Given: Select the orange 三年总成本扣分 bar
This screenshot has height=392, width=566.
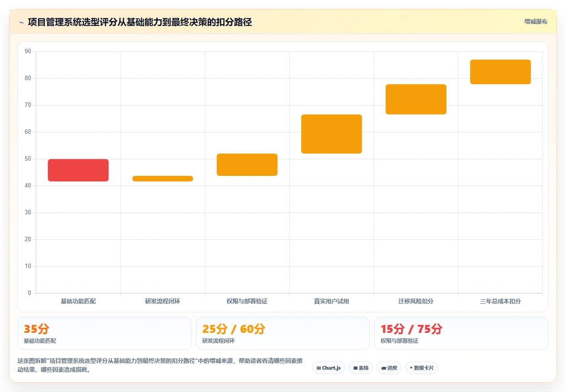Looking at the screenshot, I should tap(500, 72).
